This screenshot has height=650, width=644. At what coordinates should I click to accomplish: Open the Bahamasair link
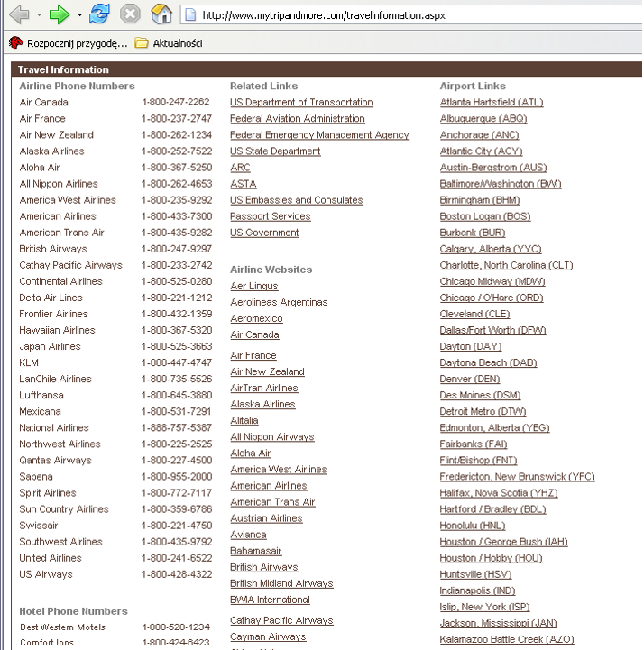(256, 551)
